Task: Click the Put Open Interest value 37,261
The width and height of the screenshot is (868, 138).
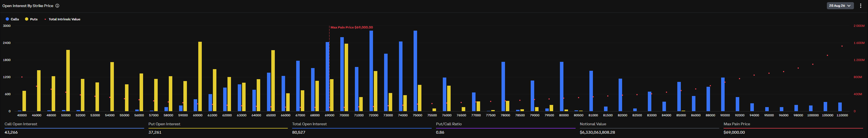Action: click(x=155, y=132)
